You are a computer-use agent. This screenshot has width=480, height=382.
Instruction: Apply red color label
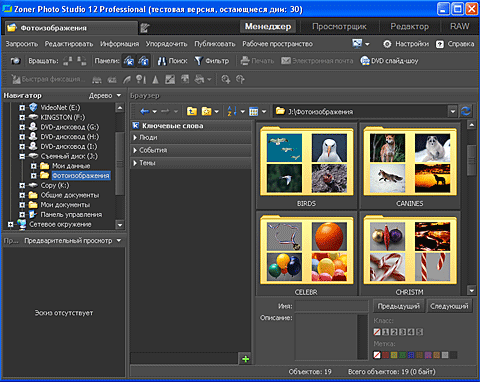386,355
